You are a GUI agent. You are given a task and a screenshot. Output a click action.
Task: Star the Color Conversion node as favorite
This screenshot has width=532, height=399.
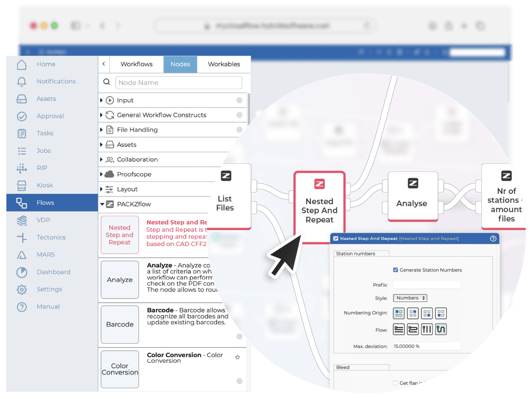238,357
